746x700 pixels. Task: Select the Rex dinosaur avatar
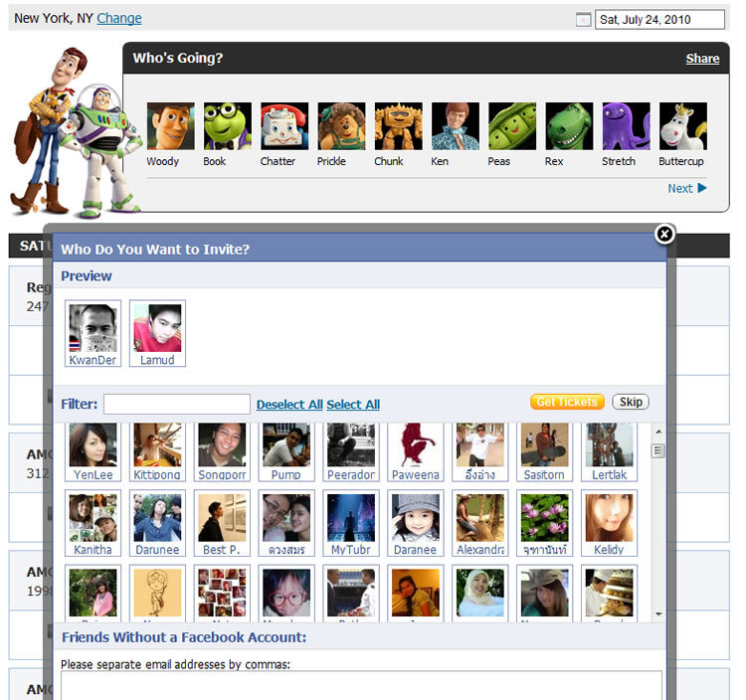[x=570, y=126]
